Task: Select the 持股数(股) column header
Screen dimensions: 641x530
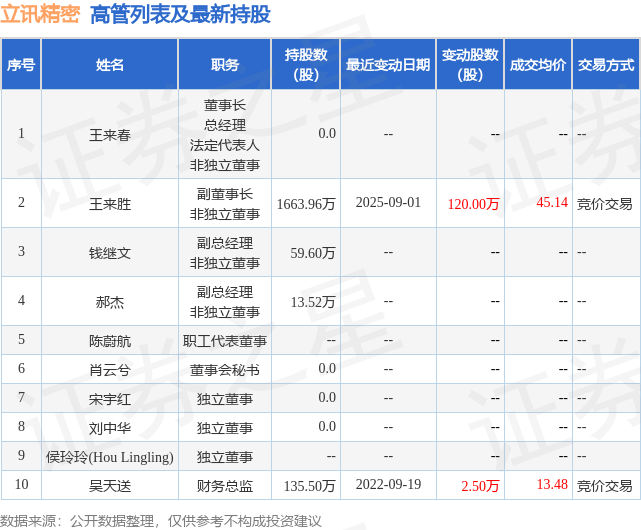Action: click(306, 64)
